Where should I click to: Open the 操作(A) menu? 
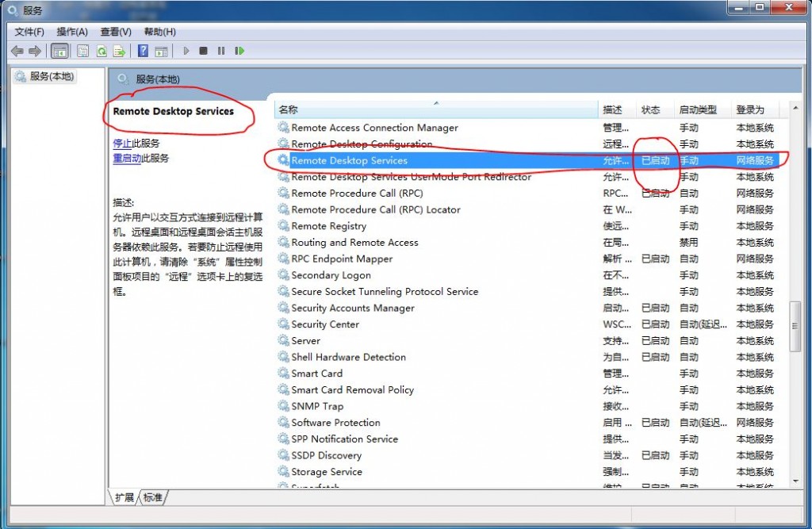coord(72,32)
